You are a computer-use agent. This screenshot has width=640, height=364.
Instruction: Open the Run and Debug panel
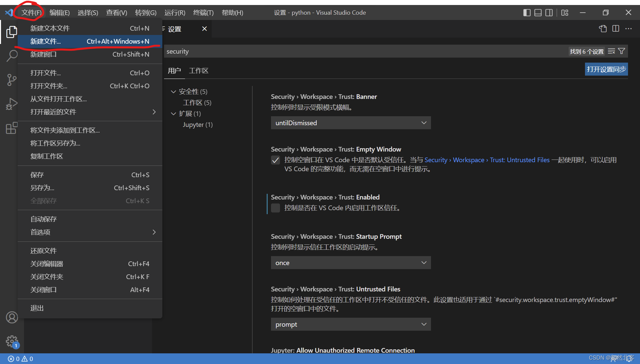[12, 104]
